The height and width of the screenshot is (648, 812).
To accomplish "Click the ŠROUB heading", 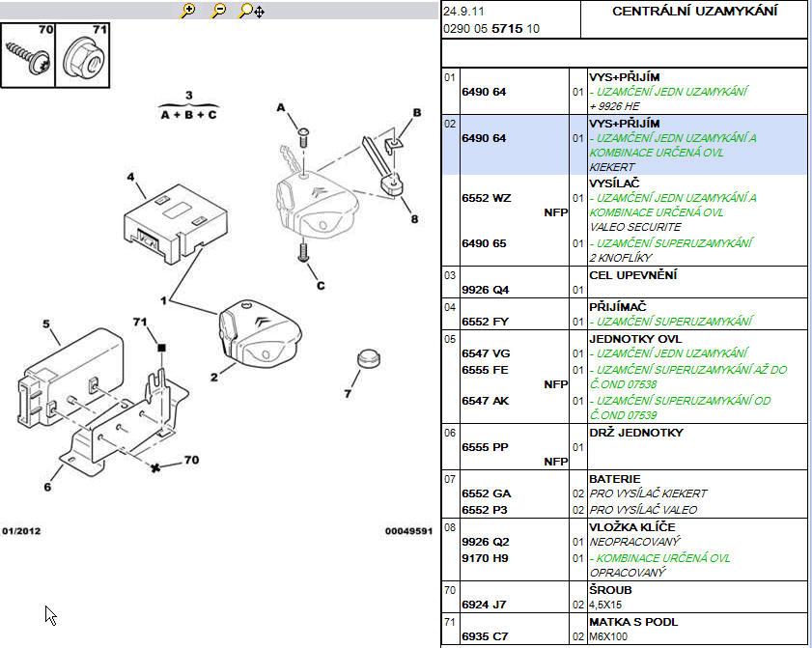I will coord(610,590).
